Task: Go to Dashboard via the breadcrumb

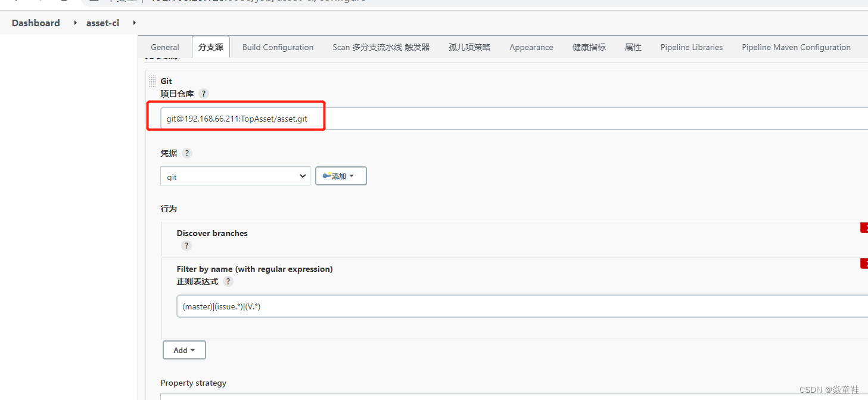Action: (x=35, y=23)
